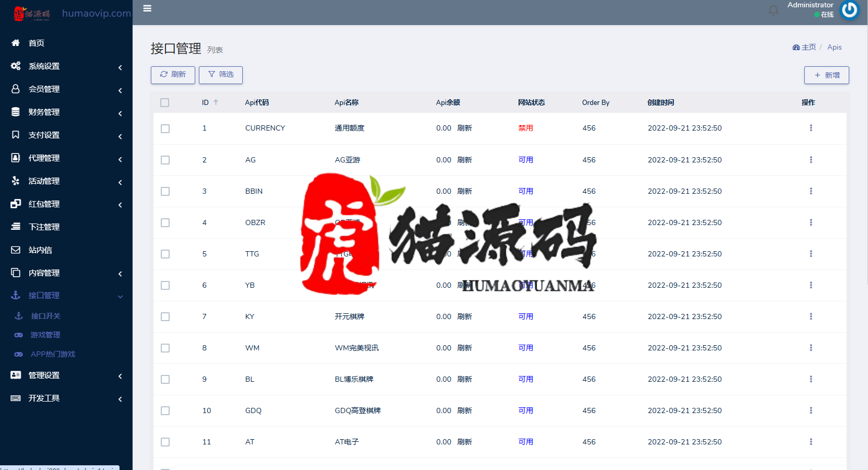The height and width of the screenshot is (470, 868).
Task: Expand the 红包管理 chevron
Action: [x=120, y=205]
